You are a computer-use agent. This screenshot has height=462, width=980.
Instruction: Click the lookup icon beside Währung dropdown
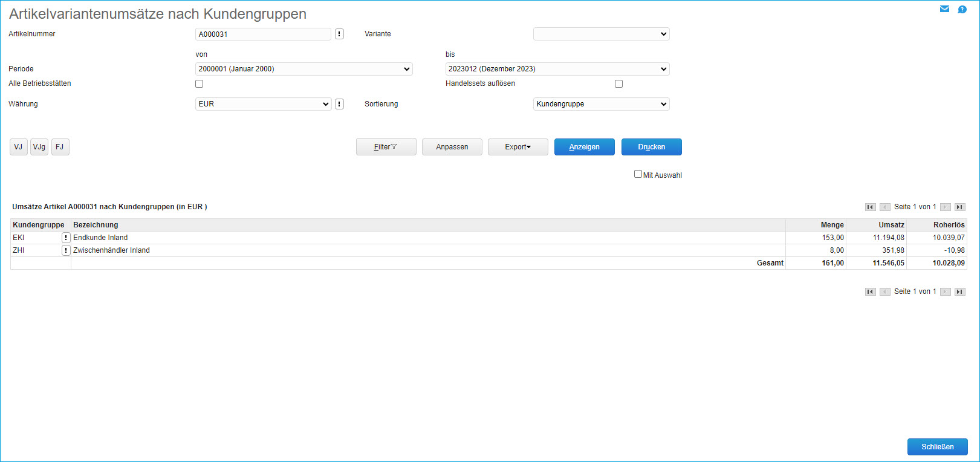click(339, 104)
